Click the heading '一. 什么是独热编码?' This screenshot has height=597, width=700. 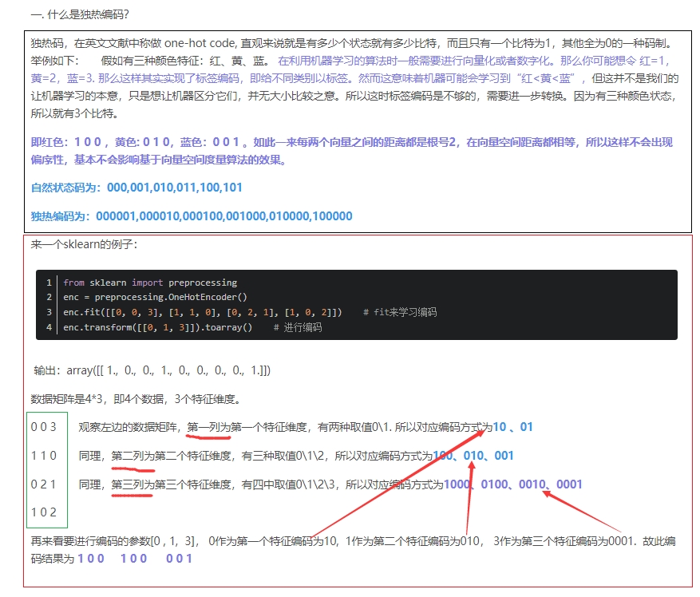click(x=80, y=14)
